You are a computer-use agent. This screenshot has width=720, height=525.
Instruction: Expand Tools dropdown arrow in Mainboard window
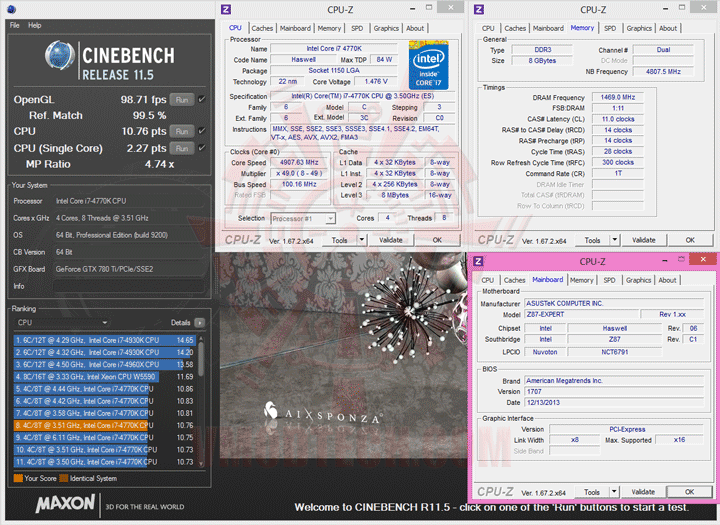point(614,491)
